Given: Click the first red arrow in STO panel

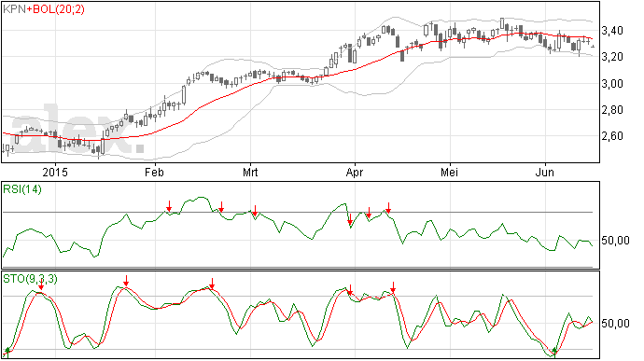Looking at the screenshot, I should click(41, 285).
